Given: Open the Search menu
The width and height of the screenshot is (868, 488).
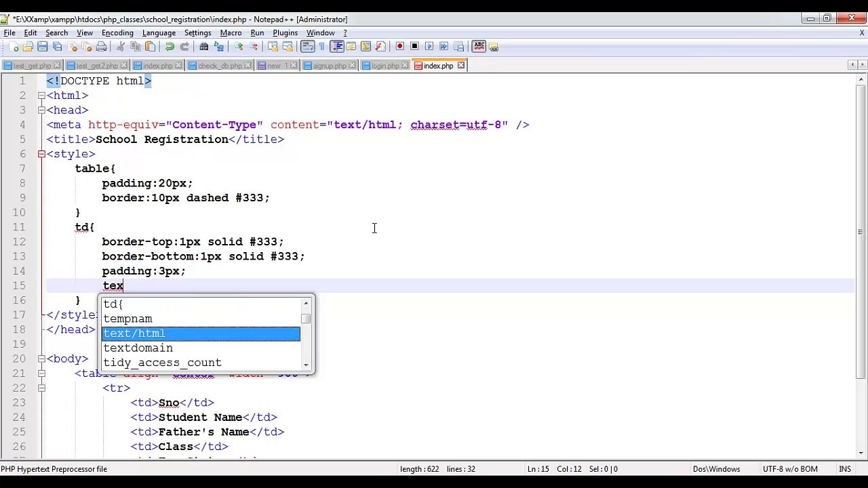Looking at the screenshot, I should pos(56,33).
